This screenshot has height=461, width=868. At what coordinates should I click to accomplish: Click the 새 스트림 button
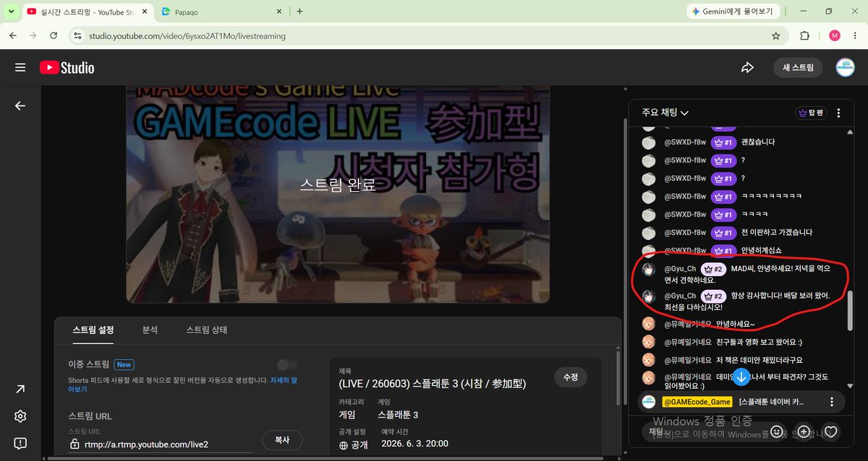(798, 68)
